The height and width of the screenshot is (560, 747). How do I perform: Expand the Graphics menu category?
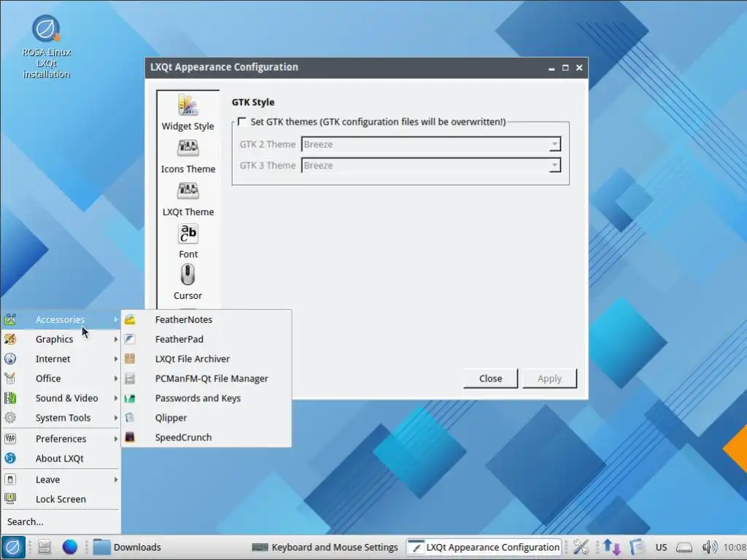pos(61,339)
